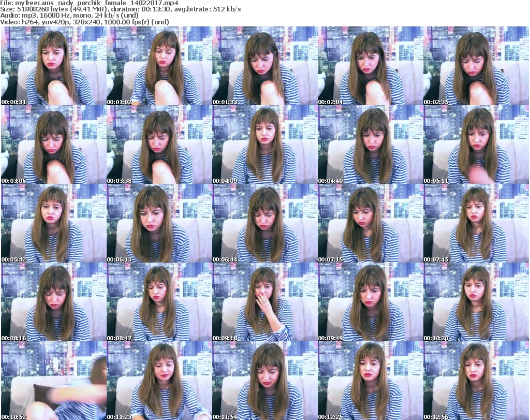Image resolution: width=530 pixels, height=420 pixels.
Task: Pick the video frame marked 00:08:47
Action: pyautogui.click(x=159, y=302)
